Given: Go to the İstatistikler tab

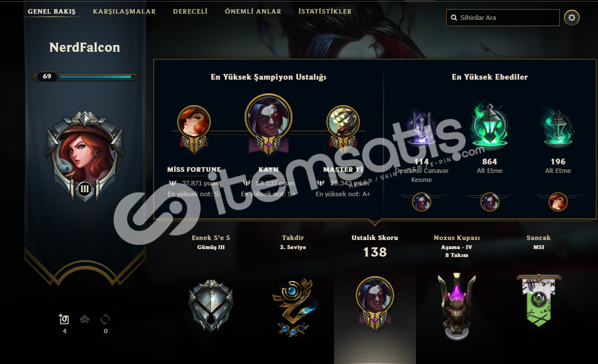Looking at the screenshot, I should click(x=325, y=11).
